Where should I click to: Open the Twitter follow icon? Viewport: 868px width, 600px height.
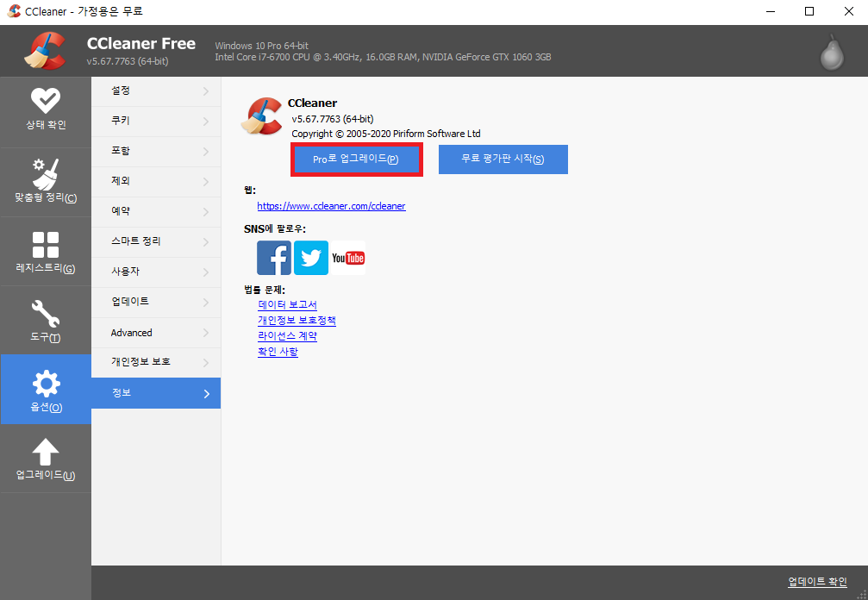311,258
